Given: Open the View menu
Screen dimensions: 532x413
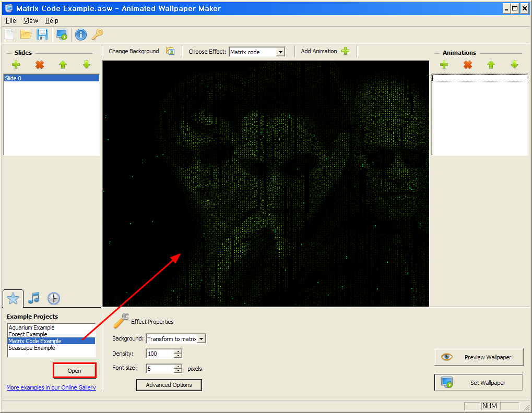Looking at the screenshot, I should [x=30, y=21].
